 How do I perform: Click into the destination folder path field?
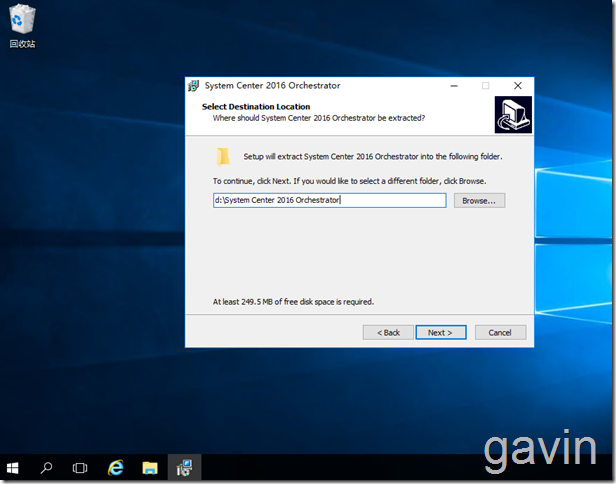[330, 200]
